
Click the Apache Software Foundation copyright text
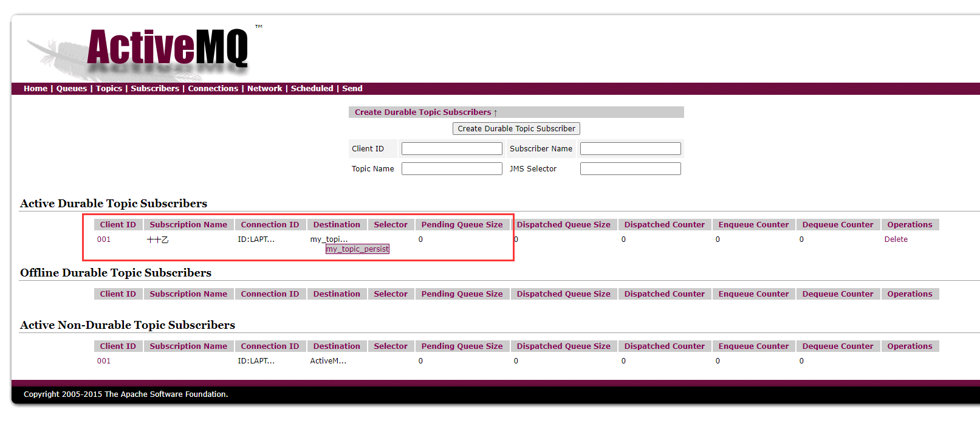(126, 394)
